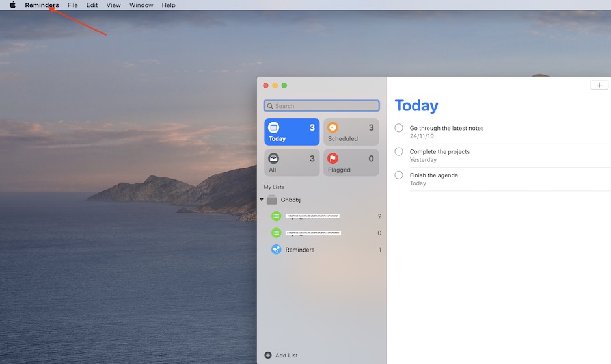Open the Edit menu
611x364 pixels.
click(x=92, y=5)
